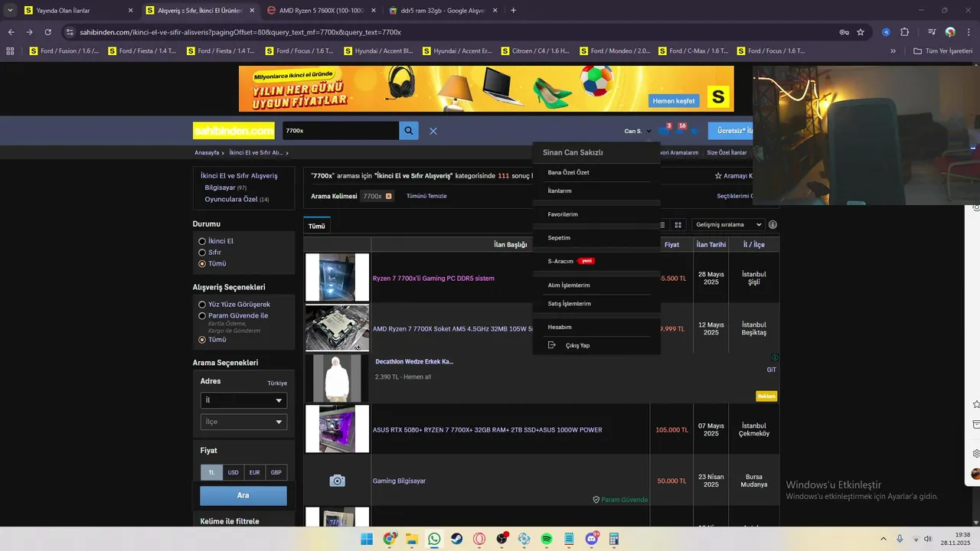The width and height of the screenshot is (980, 551).
Task: Reload the page with browser refresh button
Action: pos(48,32)
